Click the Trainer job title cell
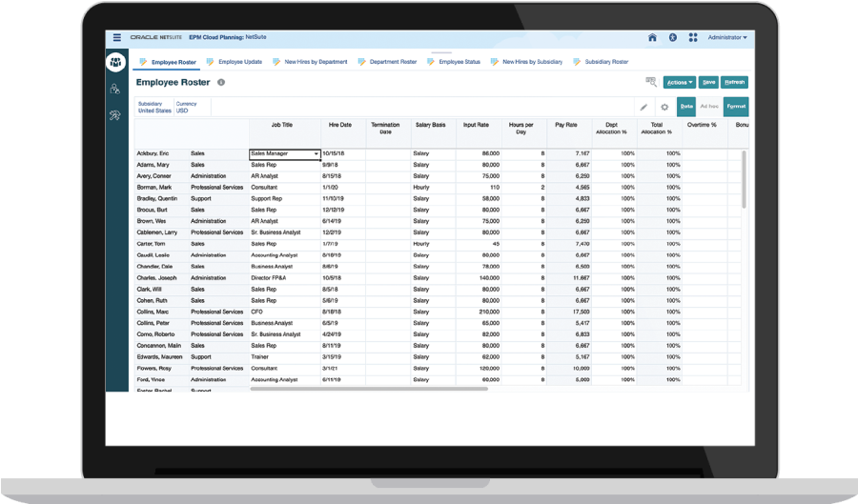Image resolution: width=858 pixels, height=504 pixels. tap(284, 357)
